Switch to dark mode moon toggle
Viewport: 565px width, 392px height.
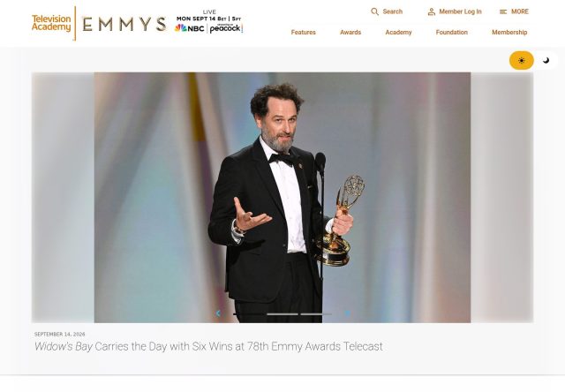coord(546,60)
